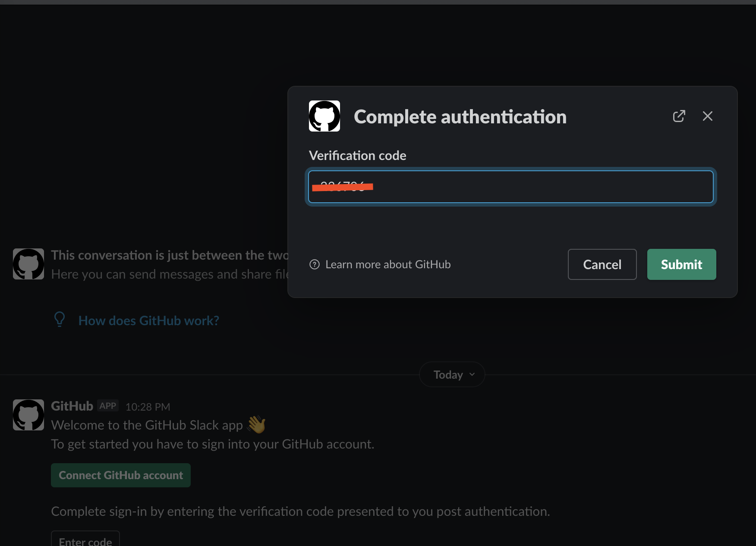This screenshot has height=546, width=756.
Task: Open the GitHub sender name in the message
Action: point(72,406)
